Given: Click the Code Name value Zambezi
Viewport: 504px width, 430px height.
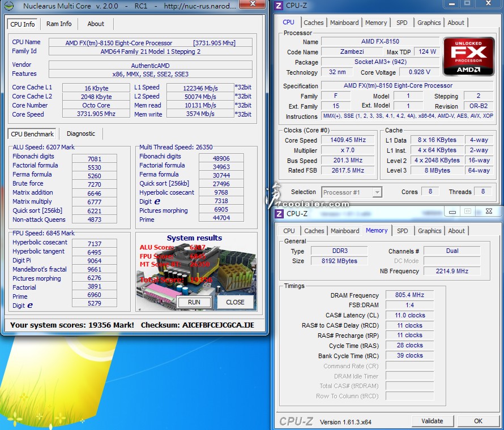Looking at the screenshot, I should tap(352, 51).
